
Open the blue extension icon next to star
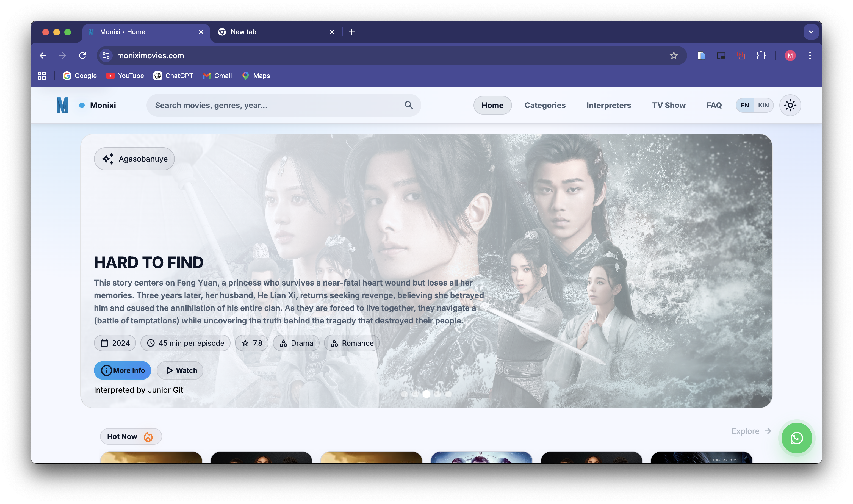tap(701, 55)
